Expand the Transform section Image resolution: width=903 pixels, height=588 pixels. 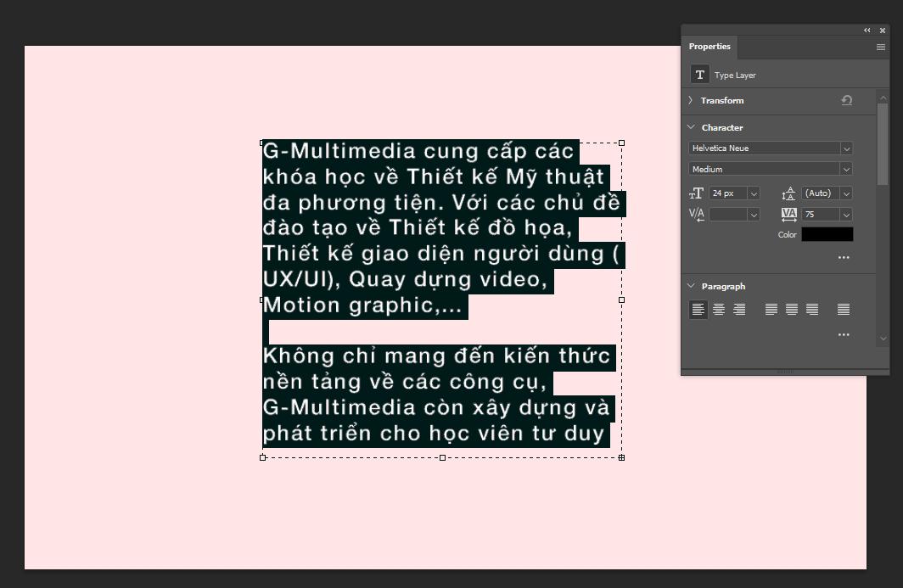tap(690, 100)
